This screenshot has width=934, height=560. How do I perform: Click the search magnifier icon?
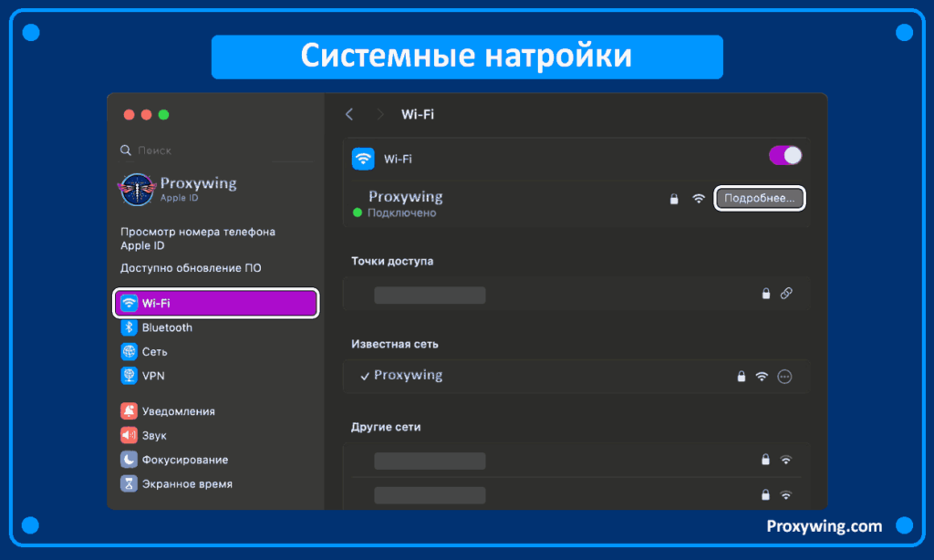point(126,150)
